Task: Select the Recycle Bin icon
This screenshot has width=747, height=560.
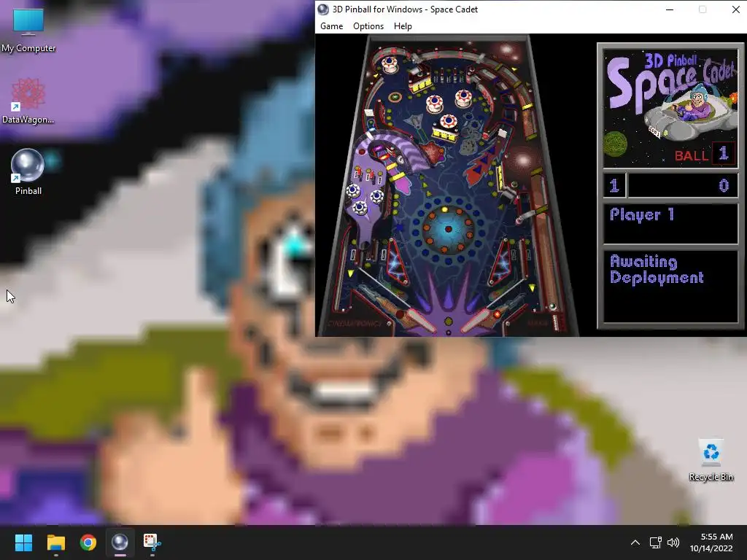Action: [711, 460]
